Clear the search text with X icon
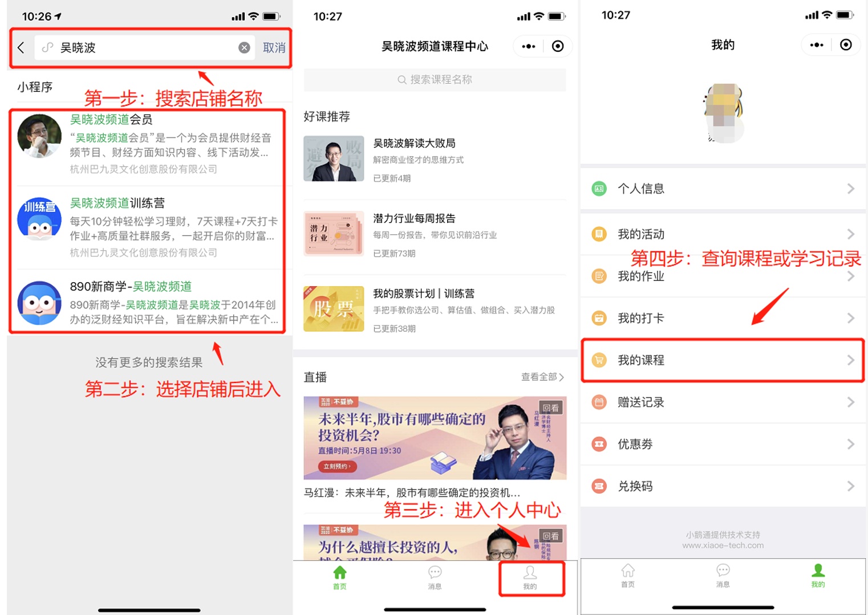 (244, 48)
